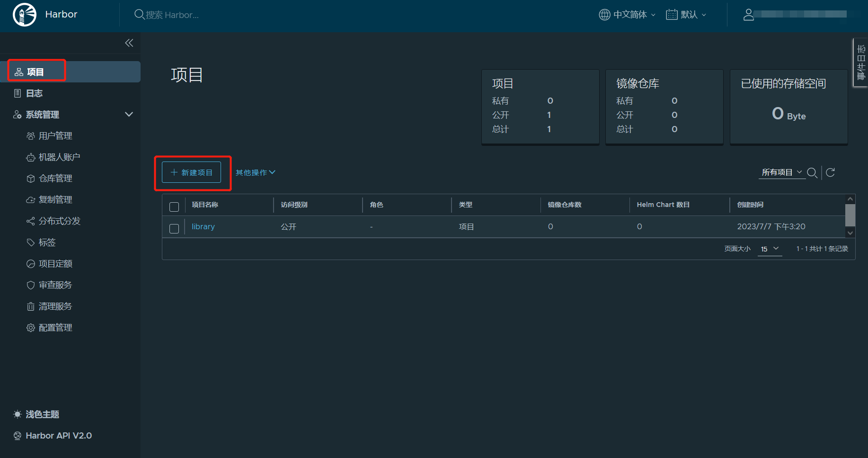Click 创建时间 column header

pyautogui.click(x=750, y=205)
